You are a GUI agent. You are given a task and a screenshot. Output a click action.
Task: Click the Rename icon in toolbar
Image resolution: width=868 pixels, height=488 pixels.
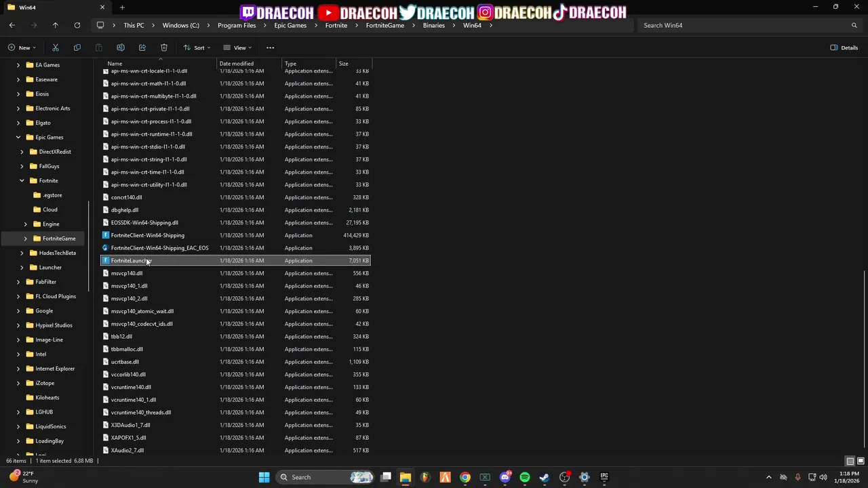[x=121, y=47]
